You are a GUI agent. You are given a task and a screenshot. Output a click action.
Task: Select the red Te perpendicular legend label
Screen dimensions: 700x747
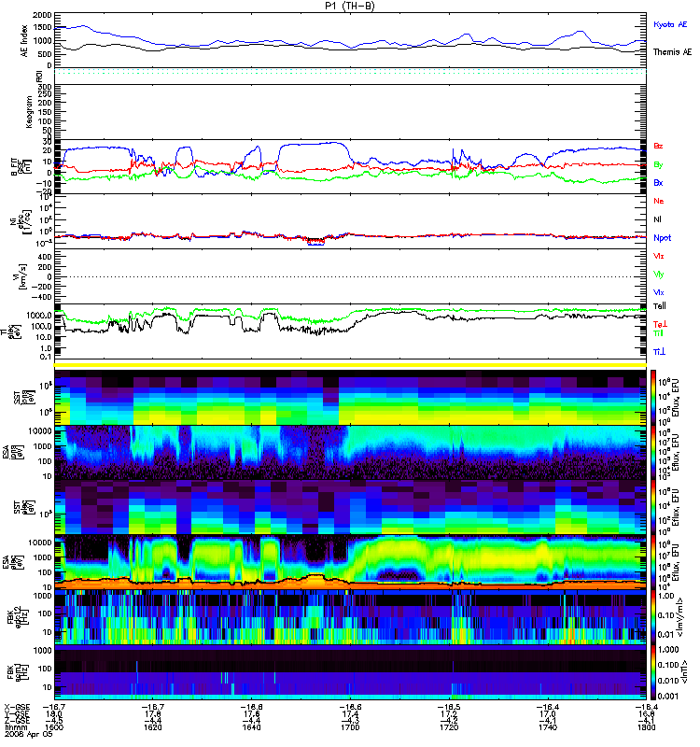click(660, 324)
